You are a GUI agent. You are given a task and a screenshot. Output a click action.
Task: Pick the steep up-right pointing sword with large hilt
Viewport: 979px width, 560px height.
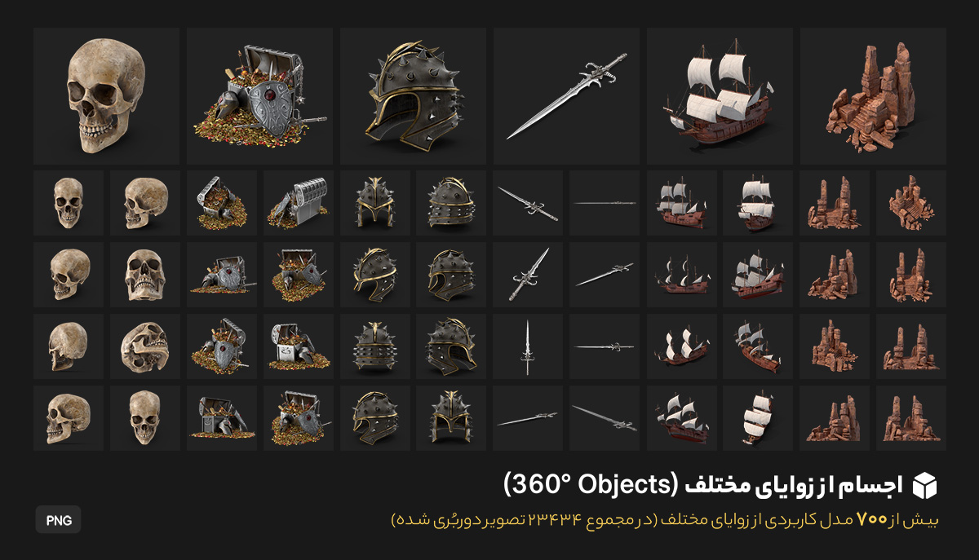(528, 275)
